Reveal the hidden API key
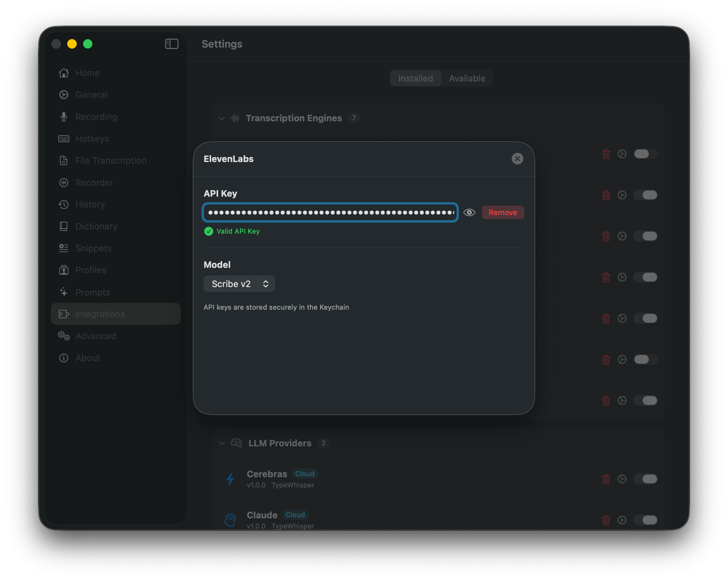This screenshot has width=728, height=581. point(469,212)
